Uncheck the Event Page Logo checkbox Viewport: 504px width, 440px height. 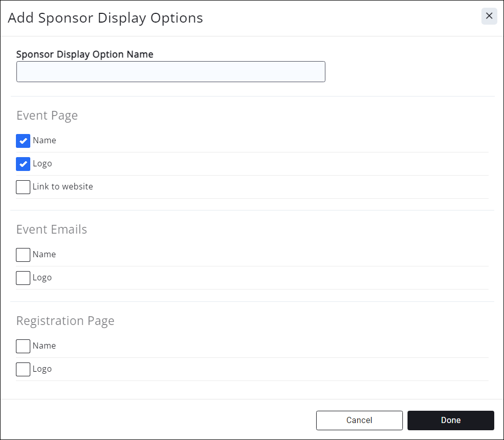pos(23,164)
